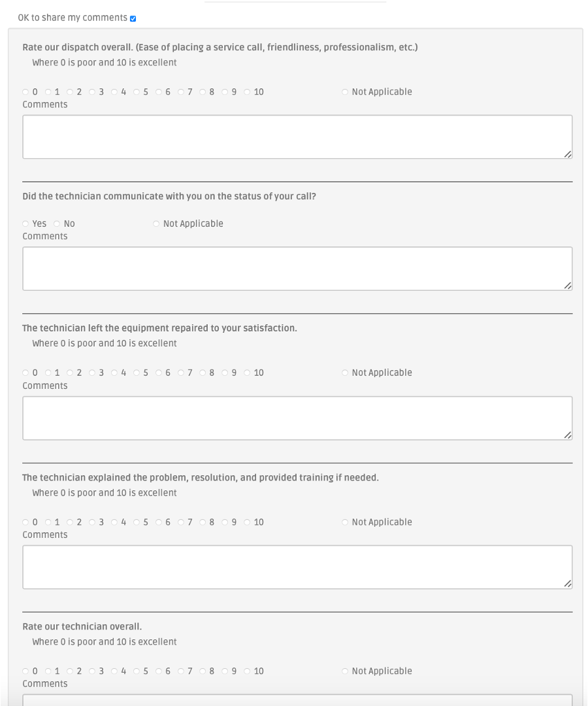Choose Not Applicable for technician explained question

click(345, 522)
